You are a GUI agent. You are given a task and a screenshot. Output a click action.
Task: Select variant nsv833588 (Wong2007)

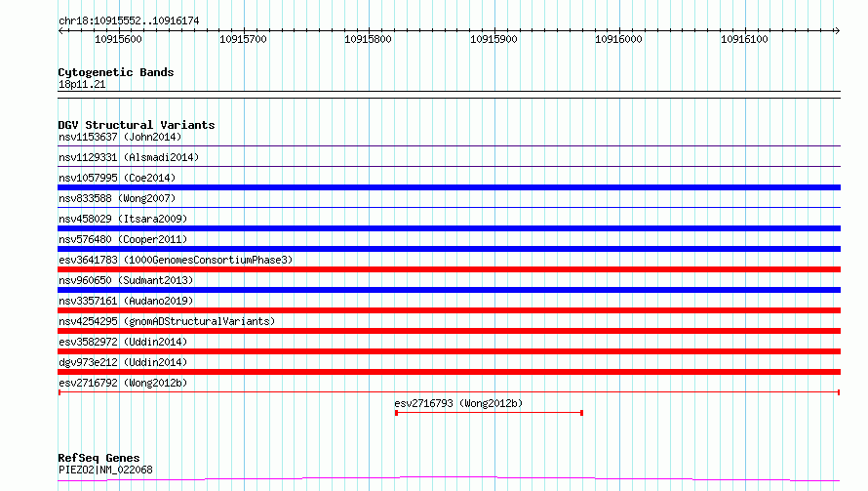point(117,198)
